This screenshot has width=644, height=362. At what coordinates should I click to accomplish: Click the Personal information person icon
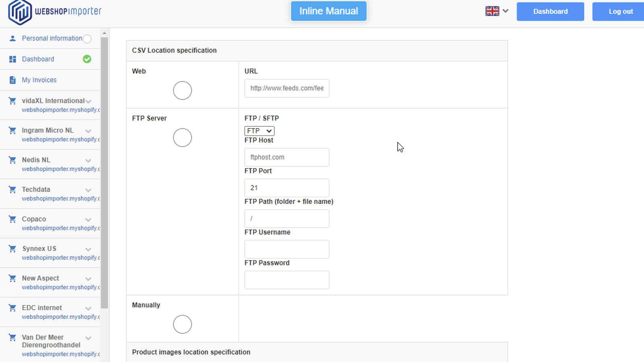[x=12, y=38]
